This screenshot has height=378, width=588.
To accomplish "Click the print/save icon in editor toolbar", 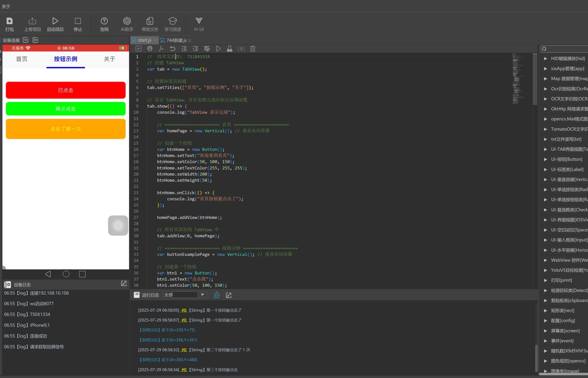I will pos(150,49).
